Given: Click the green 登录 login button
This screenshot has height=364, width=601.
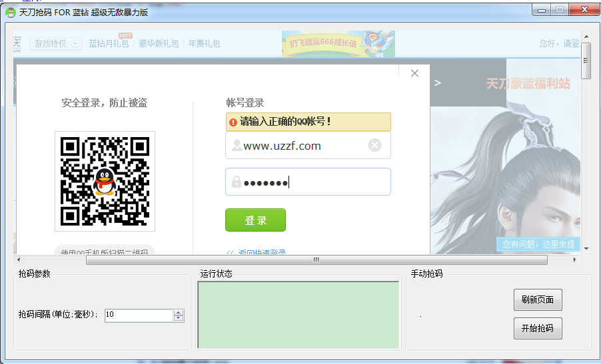Looking at the screenshot, I should point(255,220).
